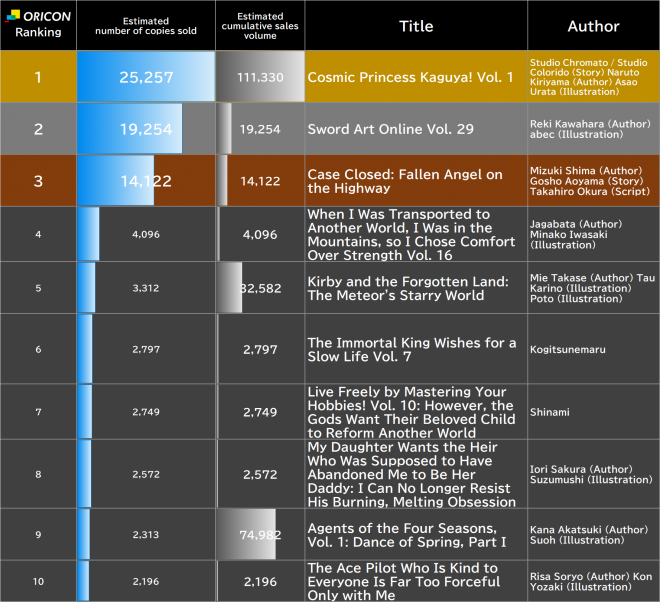Select title When I Was Transported to Another World
The image size is (660, 602).
tap(411, 234)
